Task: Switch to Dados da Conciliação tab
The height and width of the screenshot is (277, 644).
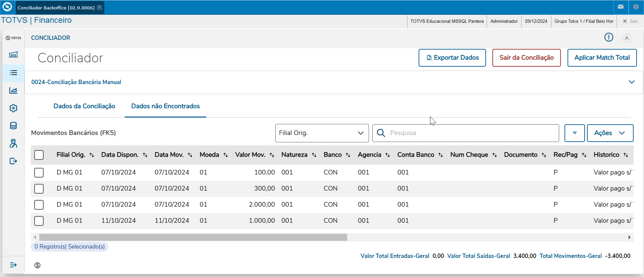Action: pyautogui.click(x=84, y=106)
